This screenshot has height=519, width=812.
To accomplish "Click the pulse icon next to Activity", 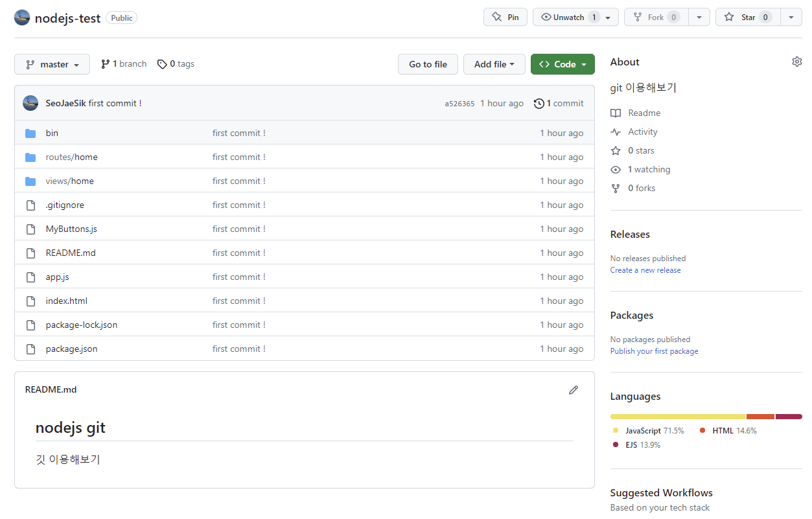I will (616, 132).
